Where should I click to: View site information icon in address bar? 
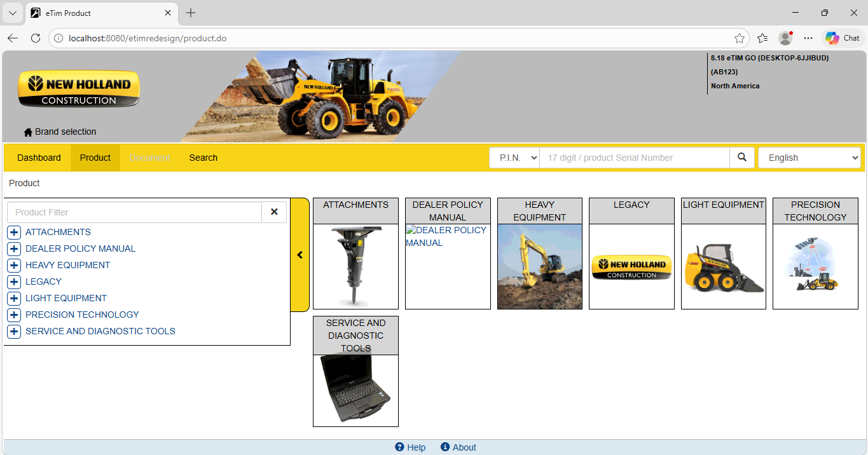pos(59,38)
